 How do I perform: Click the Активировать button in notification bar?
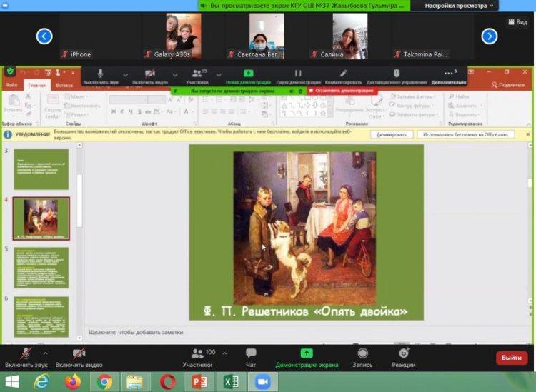pyautogui.click(x=392, y=134)
